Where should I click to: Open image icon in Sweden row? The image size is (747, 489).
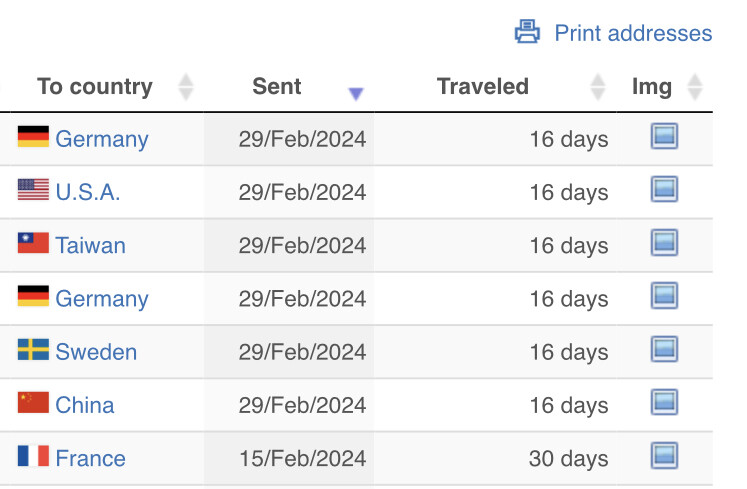[x=664, y=349]
